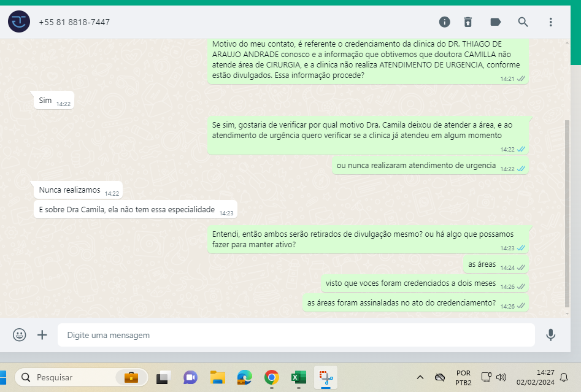
Task: Open the POR PTB2 language switcher
Action: pyautogui.click(x=463, y=377)
